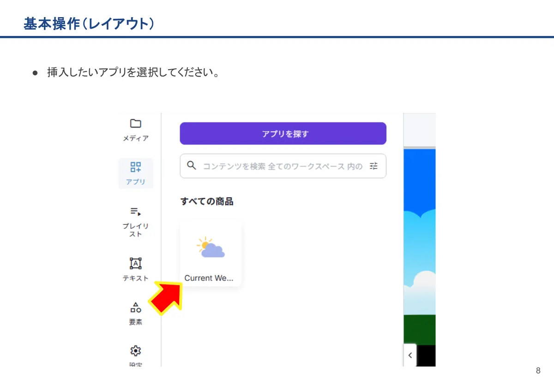Open the 要素 shapes icon
Viewport: 554px width, 392px height.
(x=135, y=307)
